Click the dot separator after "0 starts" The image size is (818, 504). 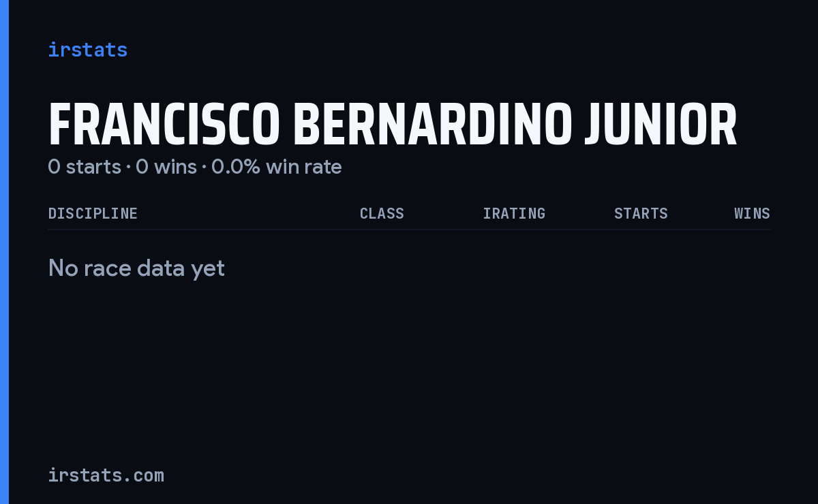click(x=128, y=168)
